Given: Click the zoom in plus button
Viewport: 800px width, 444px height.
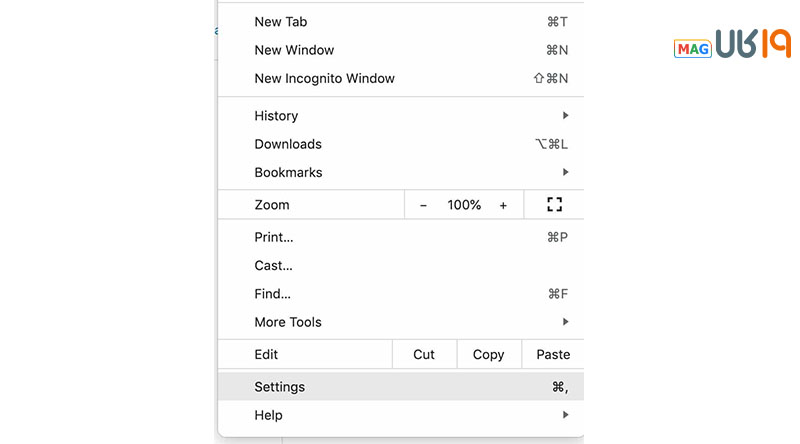Looking at the screenshot, I should point(503,205).
